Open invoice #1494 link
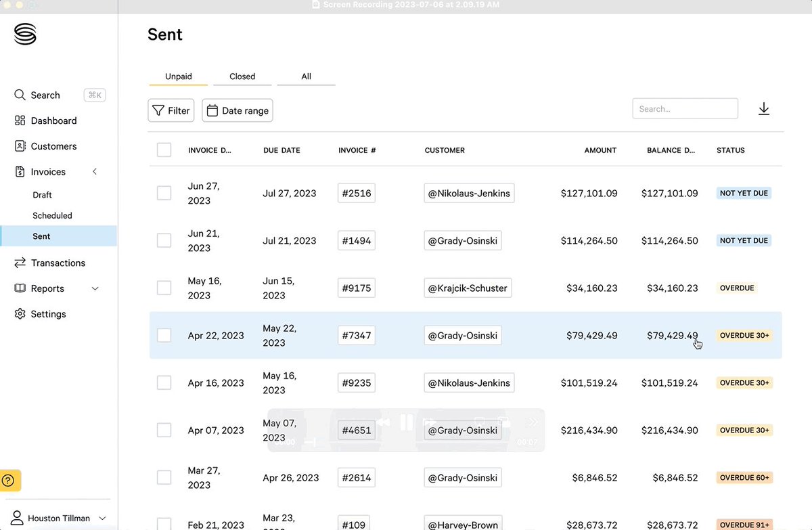The height and width of the screenshot is (530, 812). click(x=357, y=240)
